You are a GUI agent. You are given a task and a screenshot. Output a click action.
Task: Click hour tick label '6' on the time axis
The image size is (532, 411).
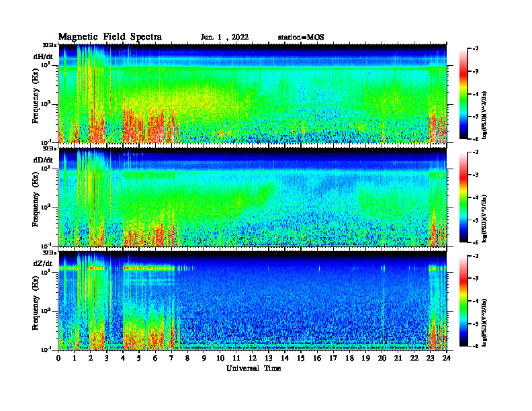[156, 358]
